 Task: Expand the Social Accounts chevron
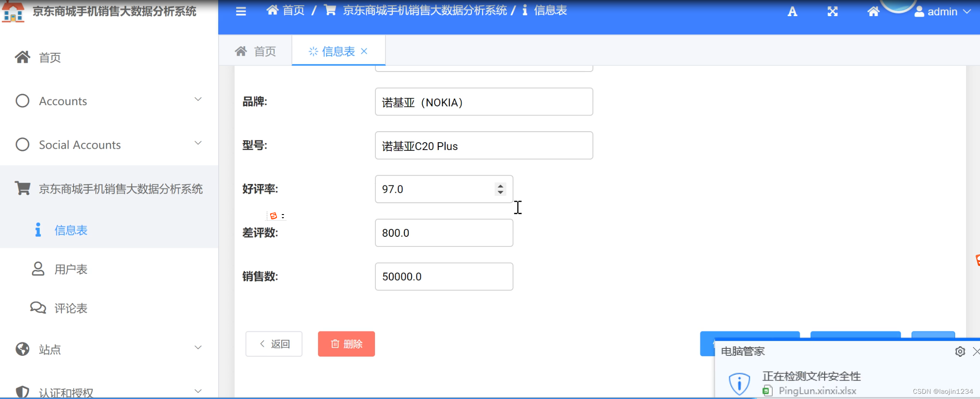click(198, 143)
